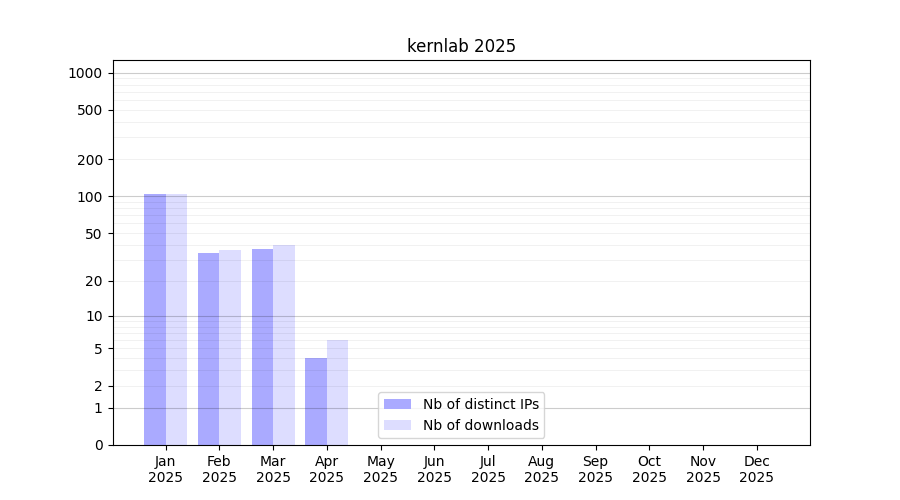Click the January distinct IPs bar
900x500 pixels.
(155, 319)
